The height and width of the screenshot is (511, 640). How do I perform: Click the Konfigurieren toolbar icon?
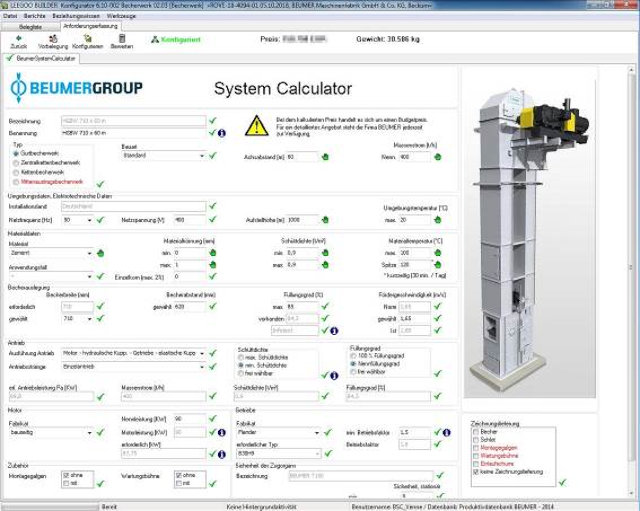[x=87, y=38]
